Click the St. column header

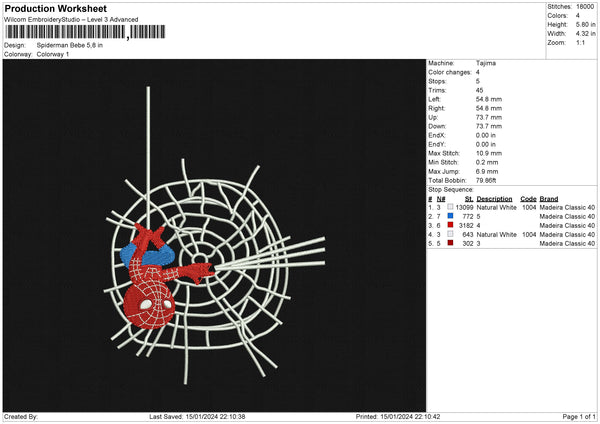pos(469,199)
